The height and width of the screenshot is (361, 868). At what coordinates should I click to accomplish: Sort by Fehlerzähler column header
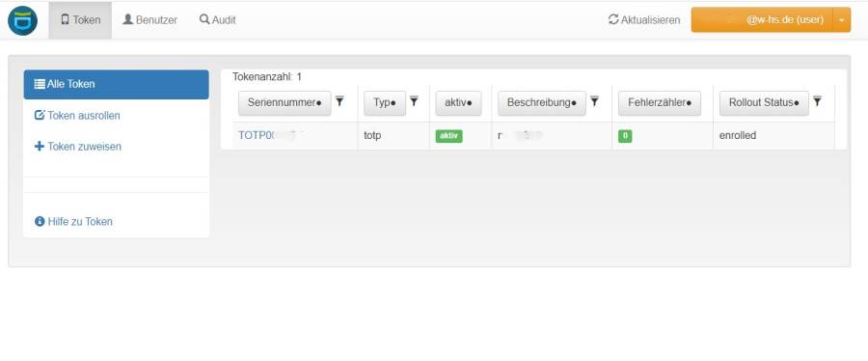coord(660,103)
